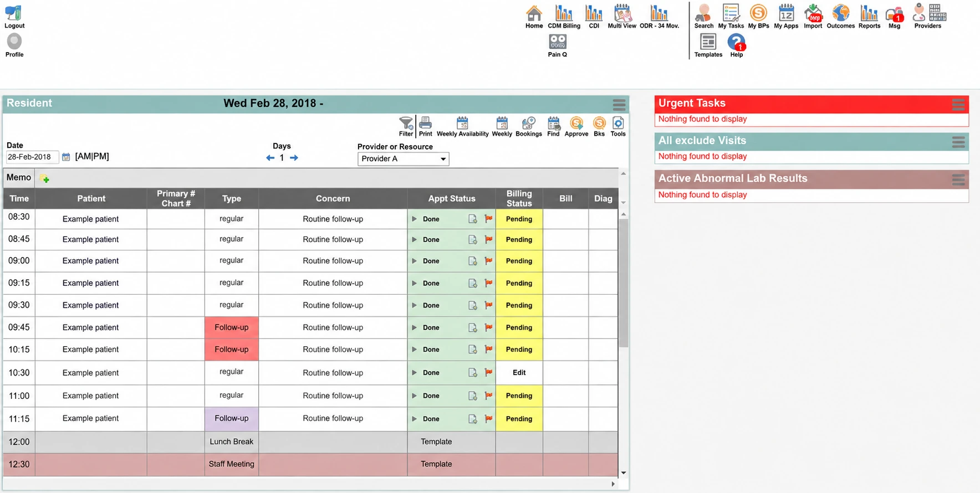Go to the previous day arrow

(x=270, y=158)
